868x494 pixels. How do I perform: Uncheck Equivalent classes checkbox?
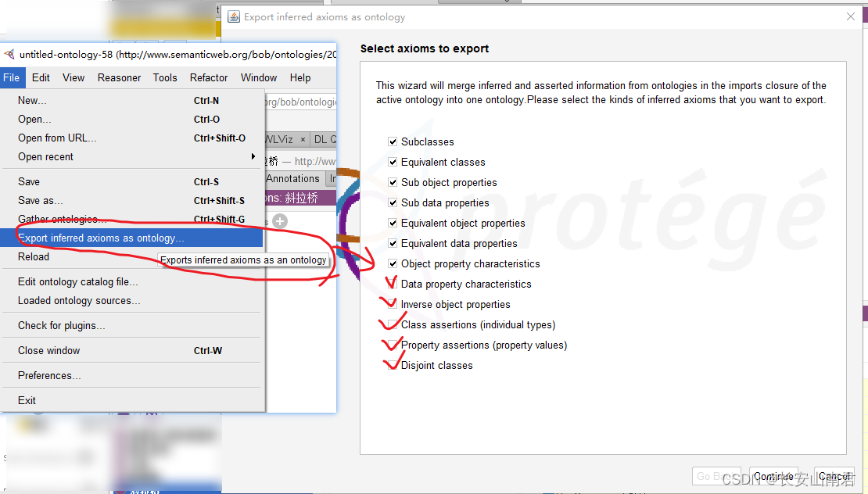pos(393,162)
